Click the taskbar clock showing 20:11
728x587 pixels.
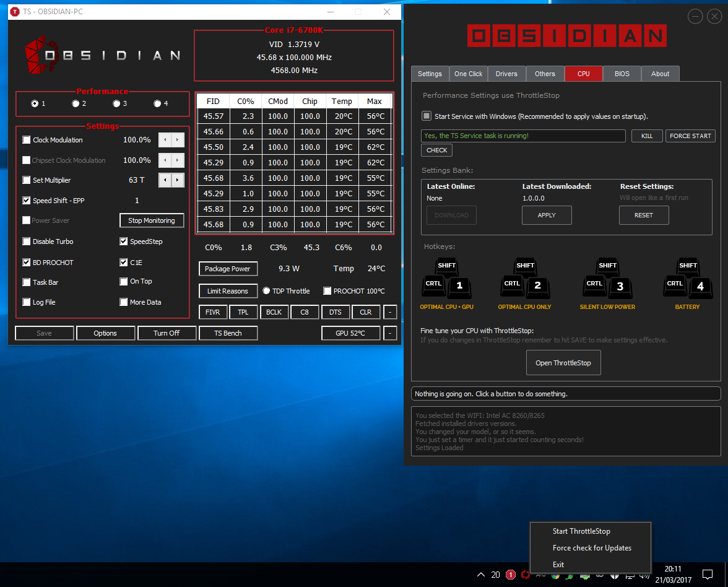[x=674, y=575]
